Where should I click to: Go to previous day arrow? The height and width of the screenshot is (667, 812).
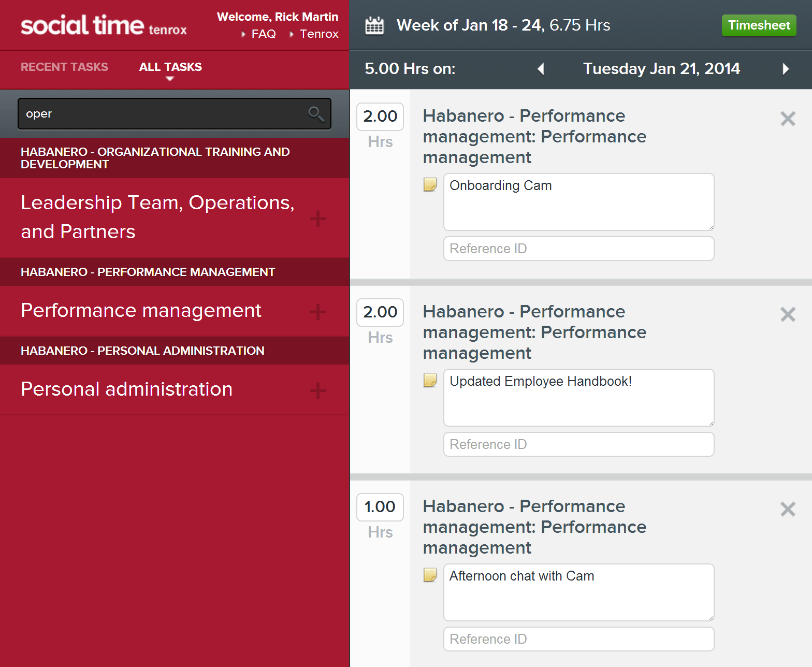[x=541, y=69]
